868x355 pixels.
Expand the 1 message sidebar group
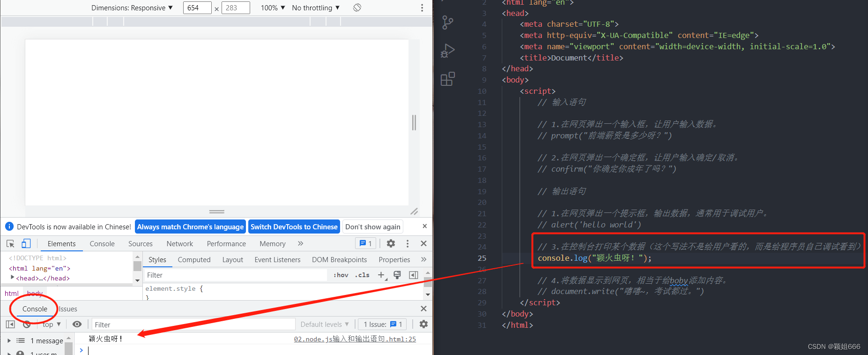point(9,340)
